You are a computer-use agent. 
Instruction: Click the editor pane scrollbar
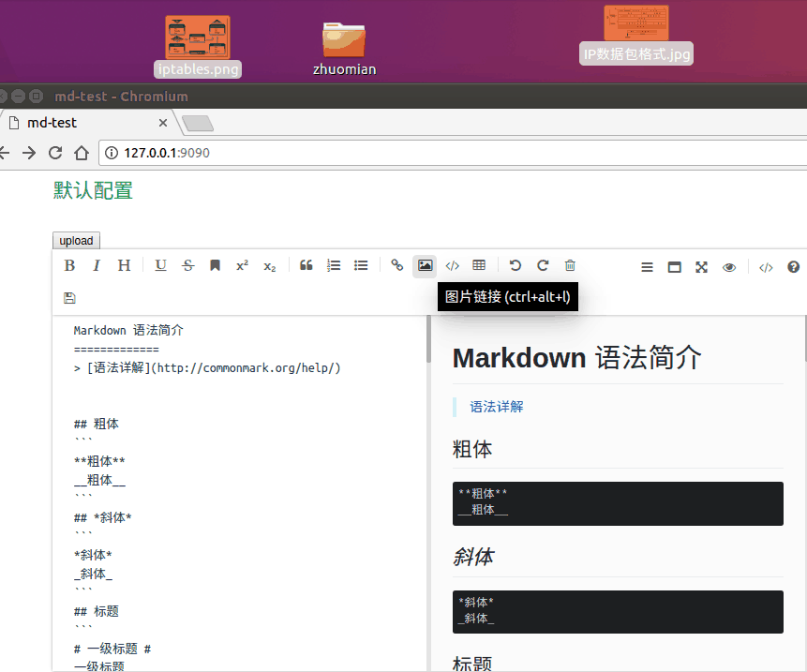[428, 339]
